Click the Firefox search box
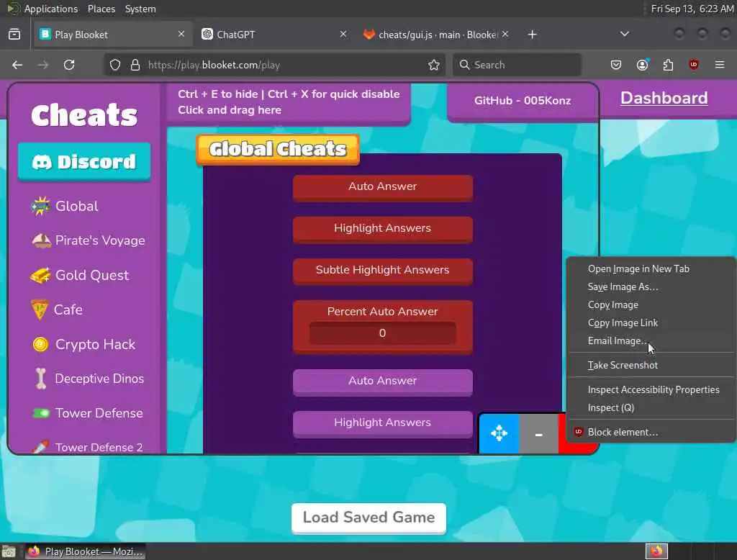This screenshot has width=737, height=560. pyautogui.click(x=517, y=65)
